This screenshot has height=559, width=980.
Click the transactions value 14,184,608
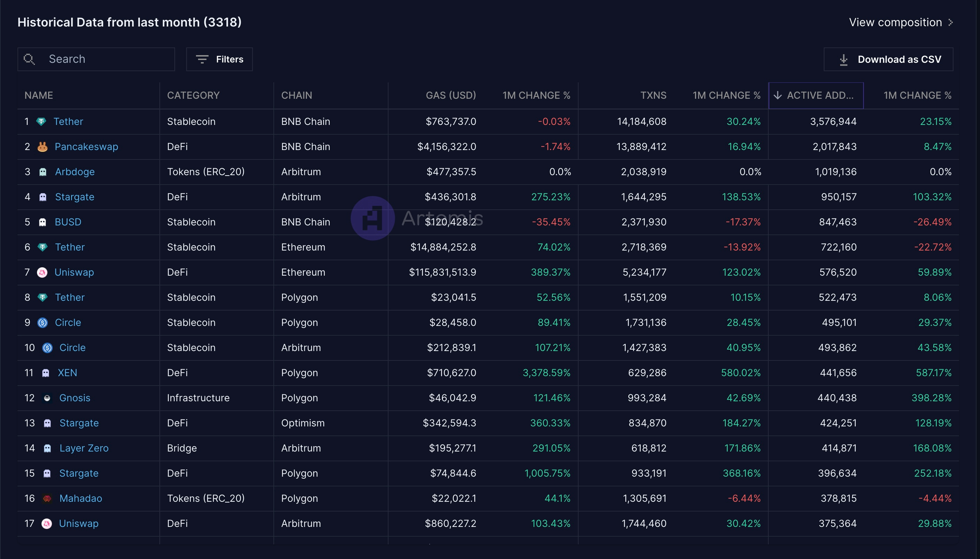[642, 122]
